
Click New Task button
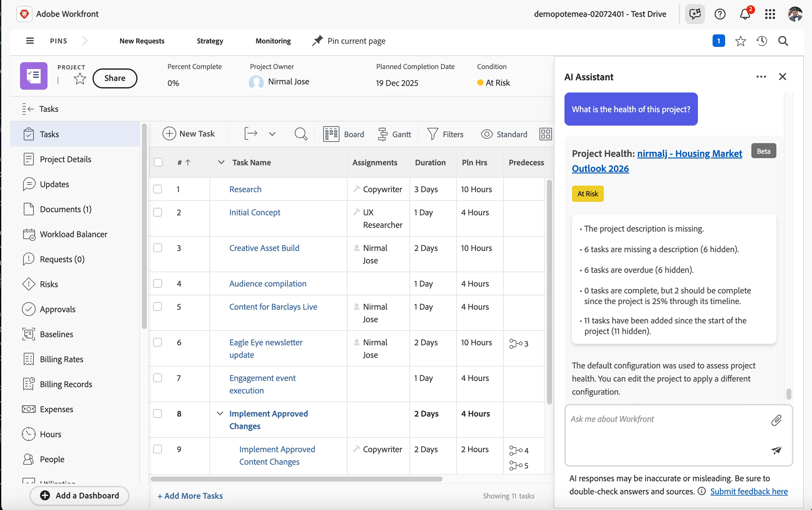(188, 134)
